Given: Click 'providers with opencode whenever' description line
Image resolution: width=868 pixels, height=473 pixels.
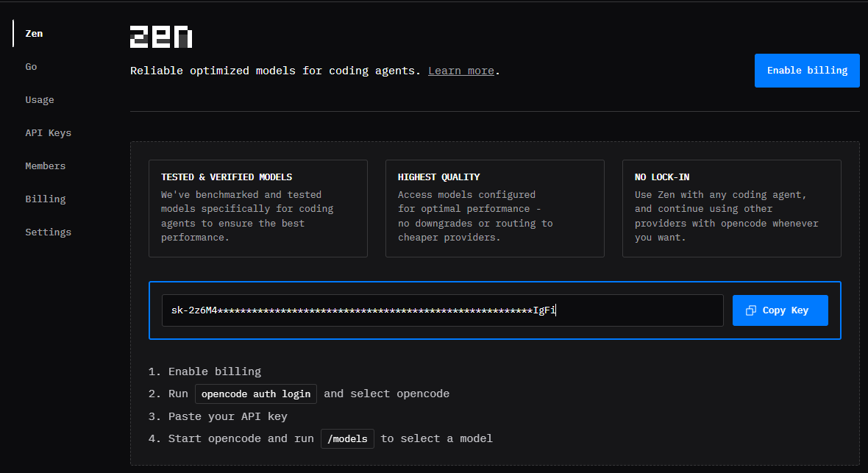Looking at the screenshot, I should tap(726, 223).
